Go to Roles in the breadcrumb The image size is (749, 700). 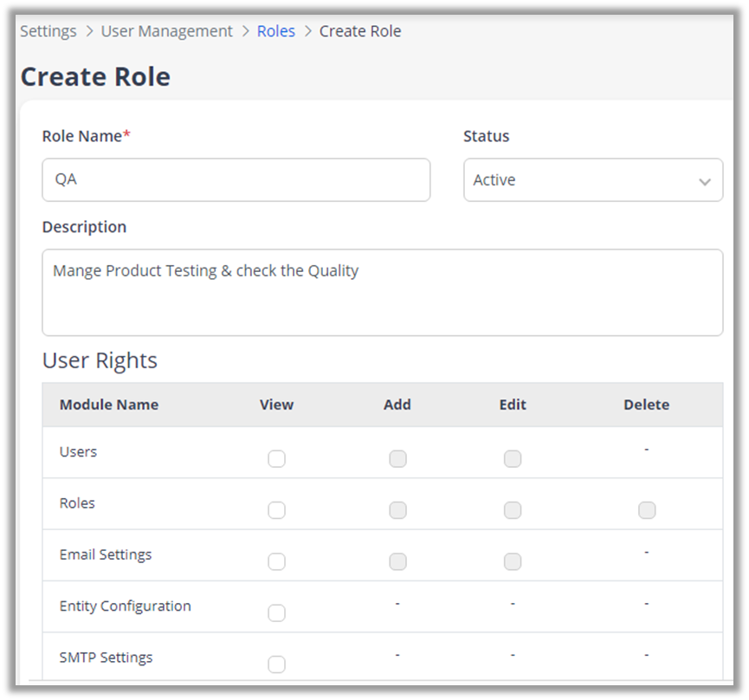click(276, 31)
